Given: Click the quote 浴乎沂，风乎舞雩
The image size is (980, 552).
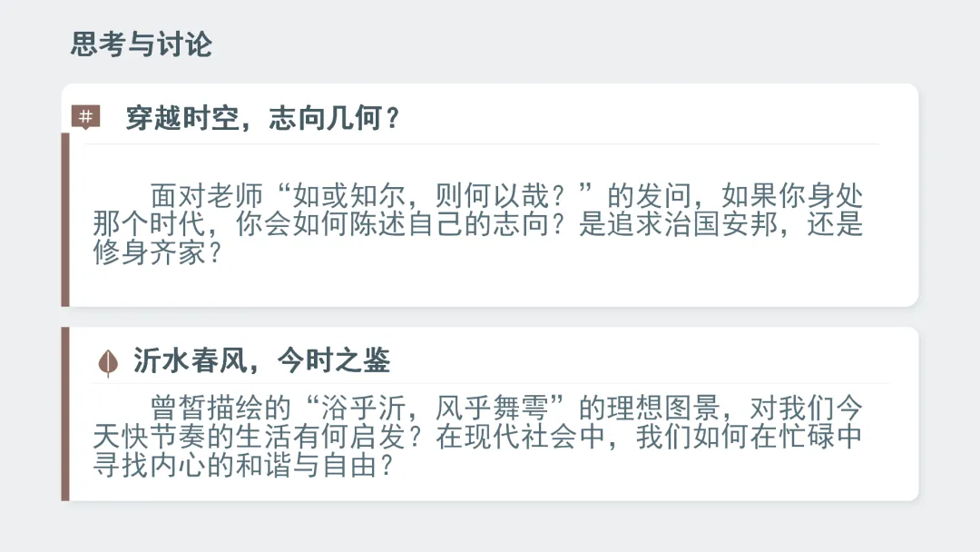Looking at the screenshot, I should coord(435,409).
